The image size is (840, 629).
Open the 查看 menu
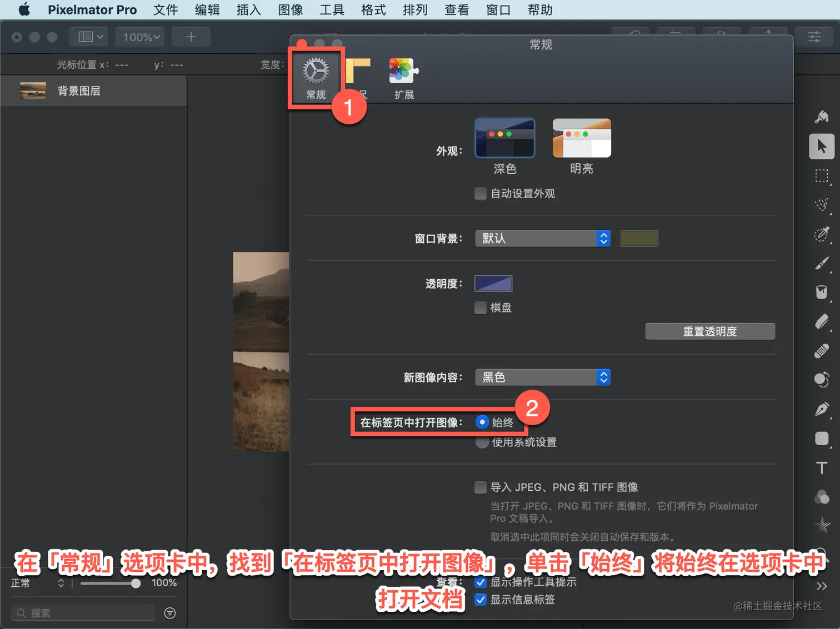point(457,10)
